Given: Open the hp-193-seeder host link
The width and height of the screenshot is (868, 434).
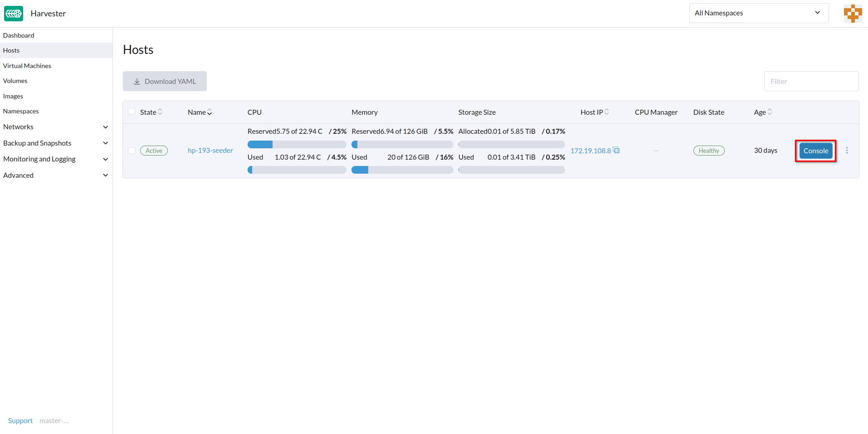Looking at the screenshot, I should pos(210,151).
